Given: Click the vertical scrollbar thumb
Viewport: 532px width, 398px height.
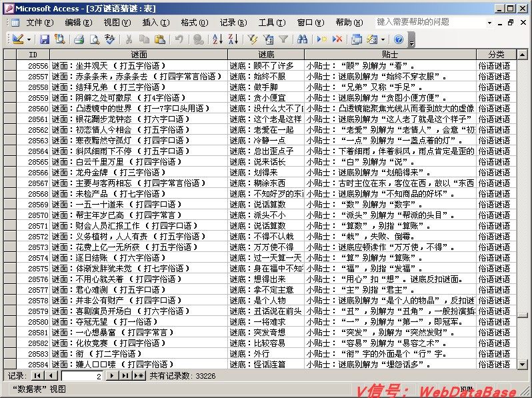Looking at the screenshot, I should 523,315.
